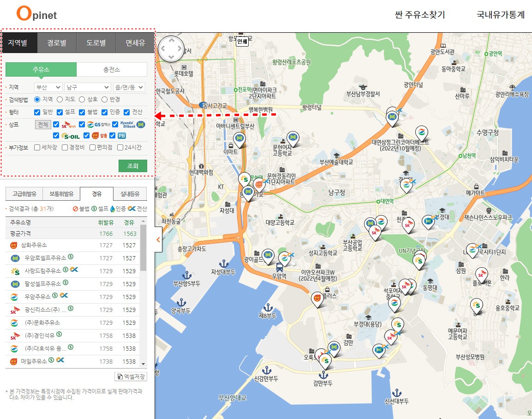Show 실내등유 prices tab
Viewport: 532px width, 419px height.
pos(130,194)
